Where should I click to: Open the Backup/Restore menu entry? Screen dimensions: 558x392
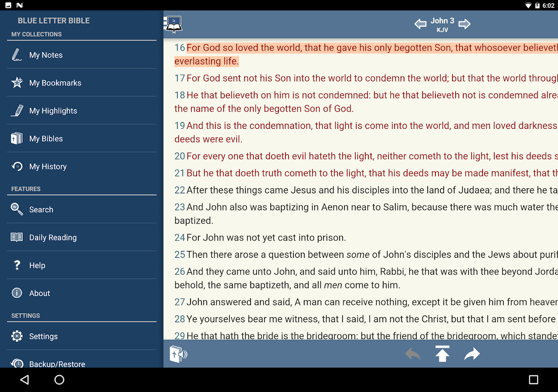pos(82,359)
